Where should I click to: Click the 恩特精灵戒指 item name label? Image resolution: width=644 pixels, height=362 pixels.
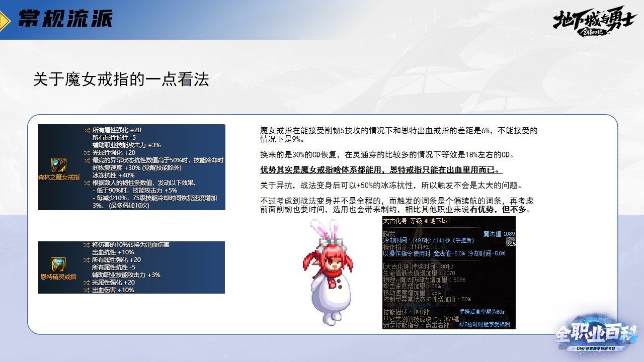pos(58,277)
